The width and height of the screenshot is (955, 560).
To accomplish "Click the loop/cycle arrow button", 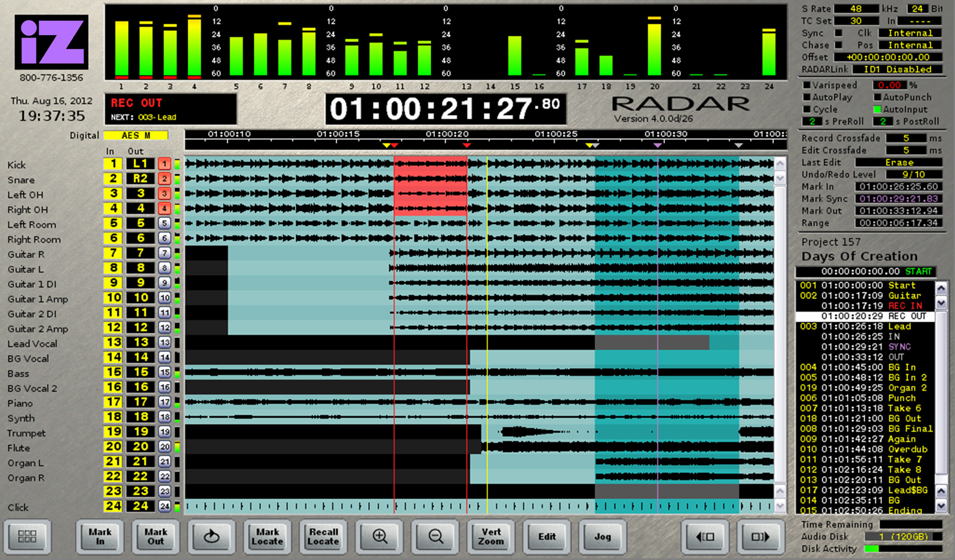I will coord(211,537).
